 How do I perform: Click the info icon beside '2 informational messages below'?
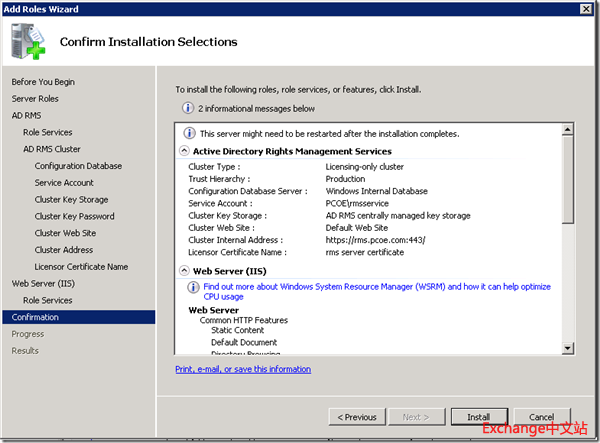pyautogui.click(x=187, y=108)
